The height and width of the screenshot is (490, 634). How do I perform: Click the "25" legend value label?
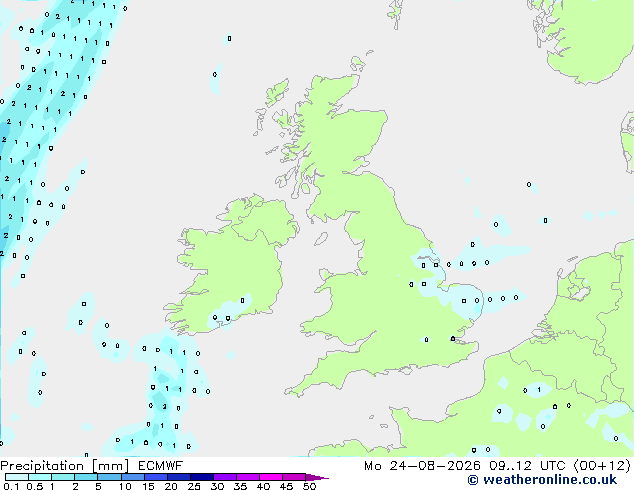tap(194, 486)
